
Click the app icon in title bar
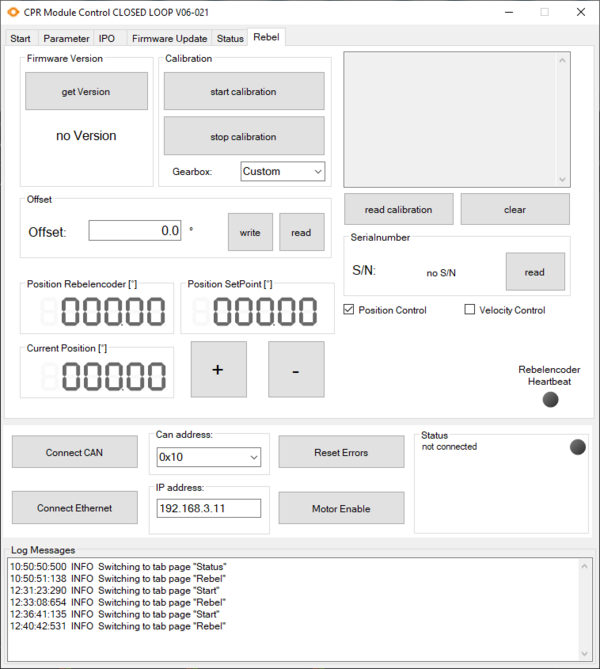12,12
